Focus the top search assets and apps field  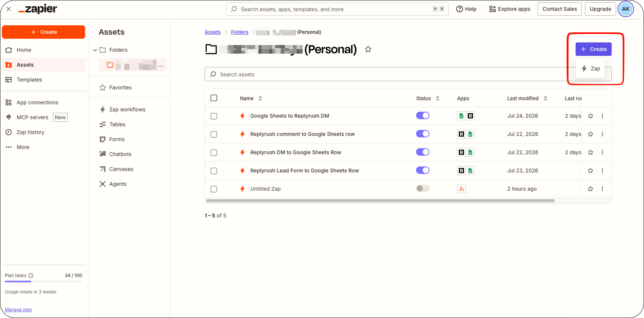337,9
